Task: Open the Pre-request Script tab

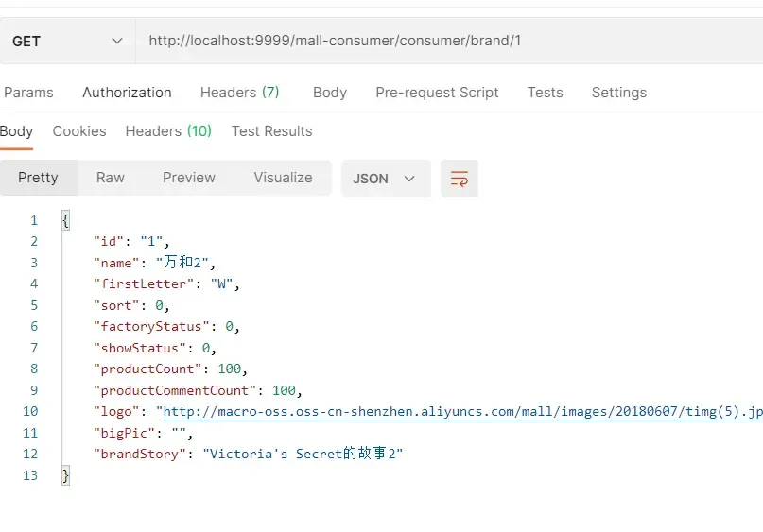Action: pos(437,93)
